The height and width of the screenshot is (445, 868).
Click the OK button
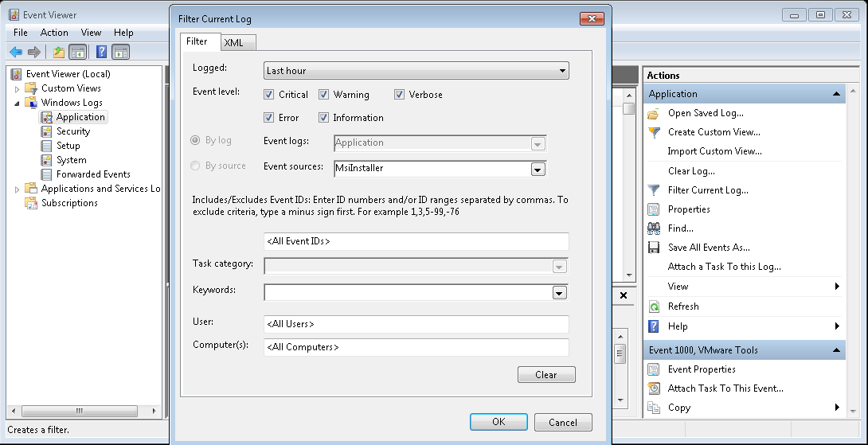(499, 422)
